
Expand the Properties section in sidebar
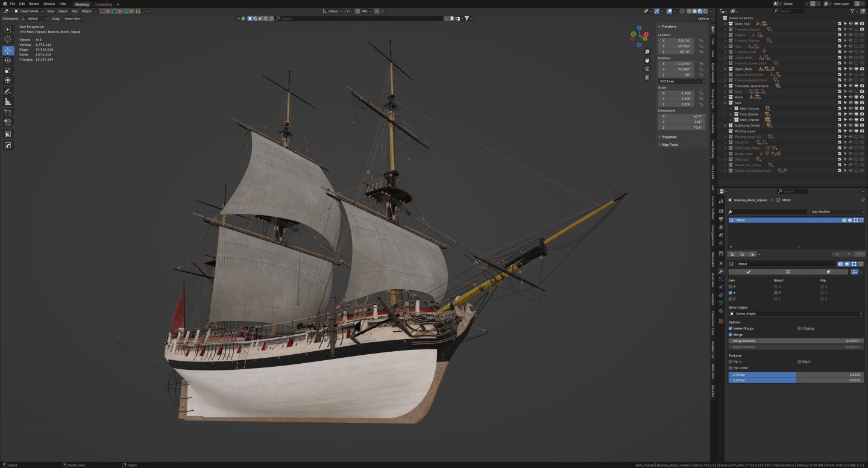[x=668, y=137]
